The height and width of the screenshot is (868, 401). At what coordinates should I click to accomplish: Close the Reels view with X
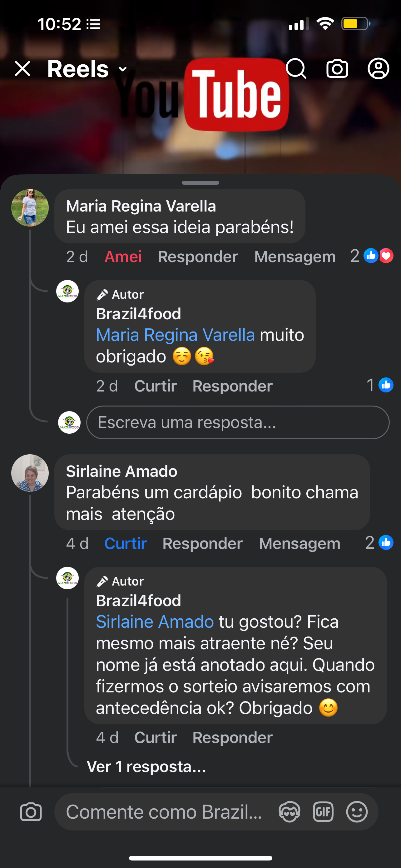tap(22, 69)
